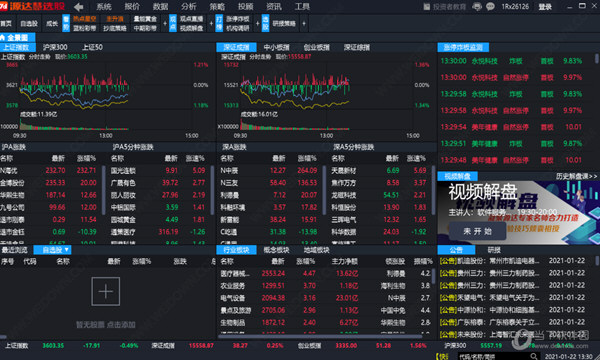Open the 分析 menu
The width and height of the screenshot is (600, 360).
pyautogui.click(x=189, y=7)
